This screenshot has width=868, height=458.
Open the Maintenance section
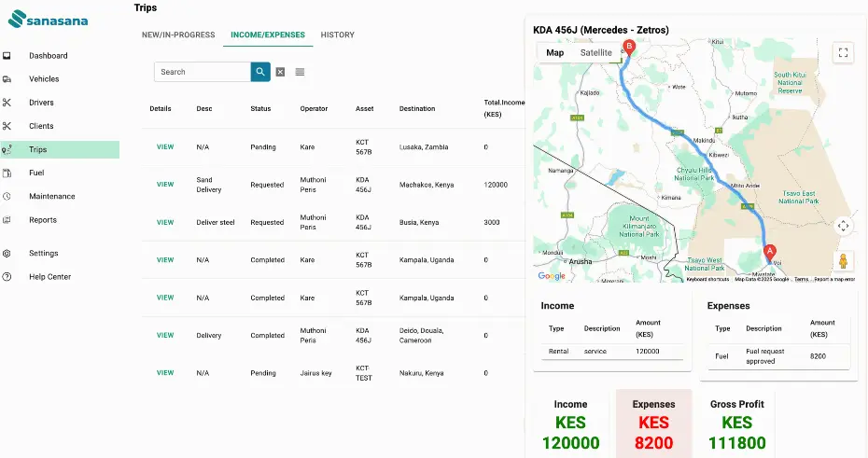tap(51, 196)
